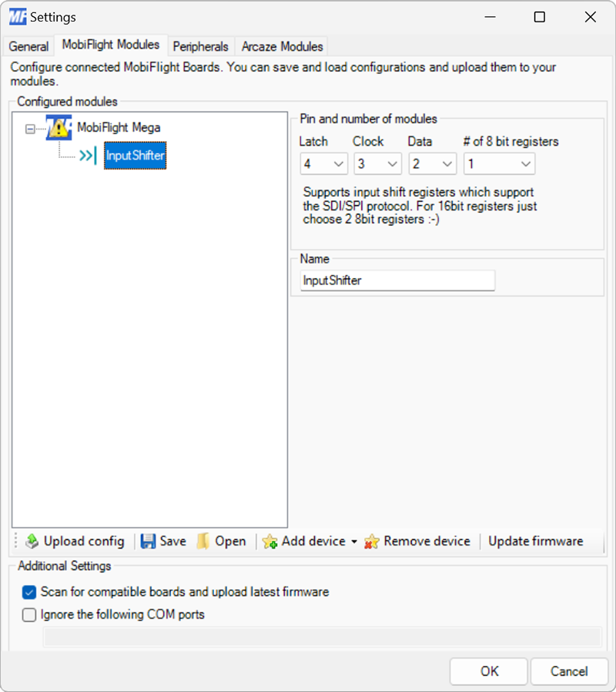Switch to the Peripherals tab
The width and height of the screenshot is (616, 692).
pos(200,46)
